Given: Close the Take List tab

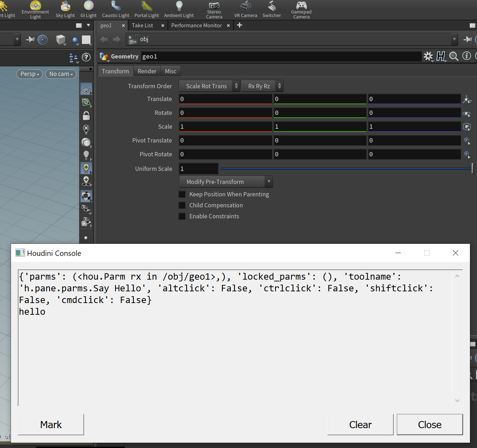Looking at the screenshot, I should click(163, 26).
